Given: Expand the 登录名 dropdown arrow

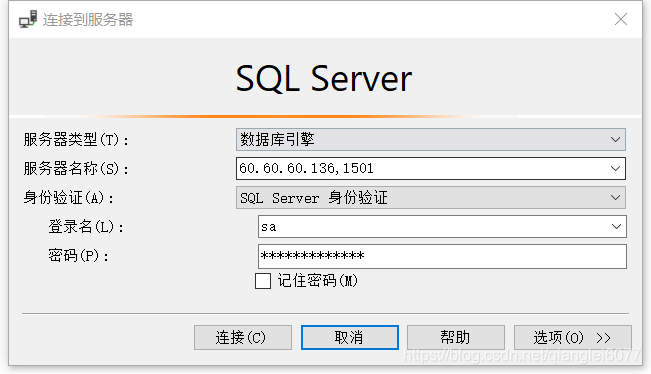Looking at the screenshot, I should click(x=616, y=227).
